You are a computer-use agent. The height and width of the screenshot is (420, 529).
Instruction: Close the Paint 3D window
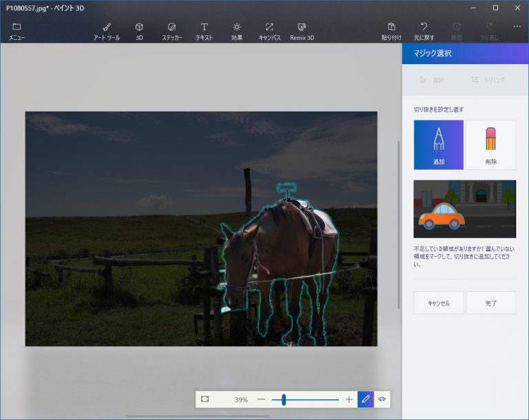pos(517,8)
